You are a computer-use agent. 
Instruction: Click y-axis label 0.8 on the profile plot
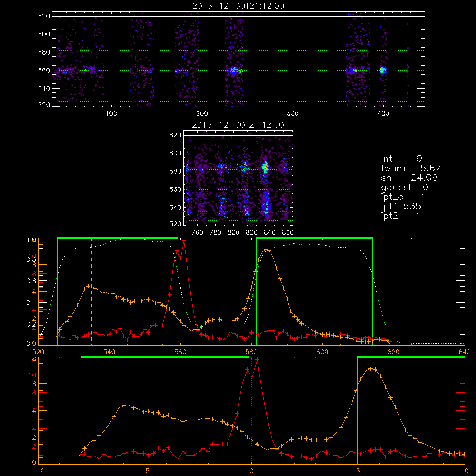(31, 259)
